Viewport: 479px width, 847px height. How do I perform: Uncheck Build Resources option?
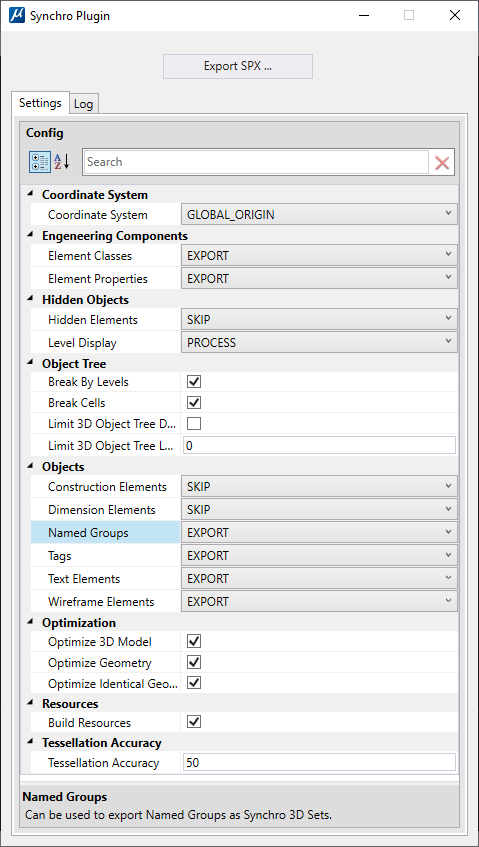(x=194, y=722)
